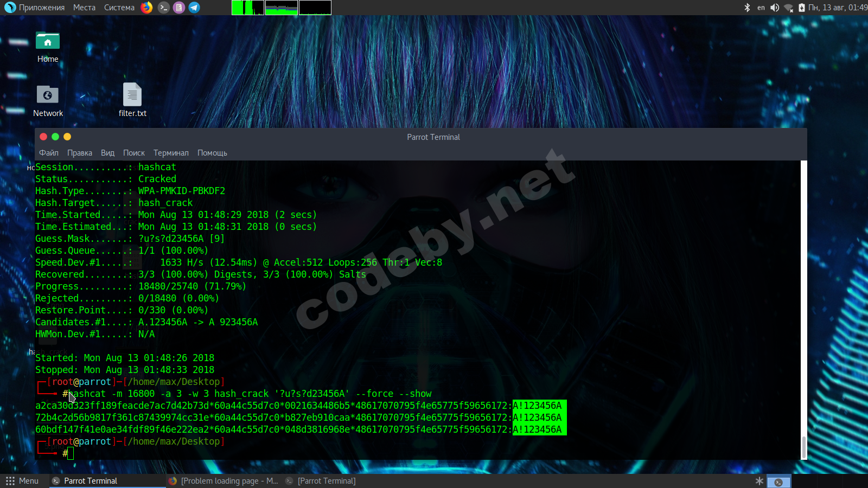Open the Помощь help menu
868x488 pixels.
[212, 153]
